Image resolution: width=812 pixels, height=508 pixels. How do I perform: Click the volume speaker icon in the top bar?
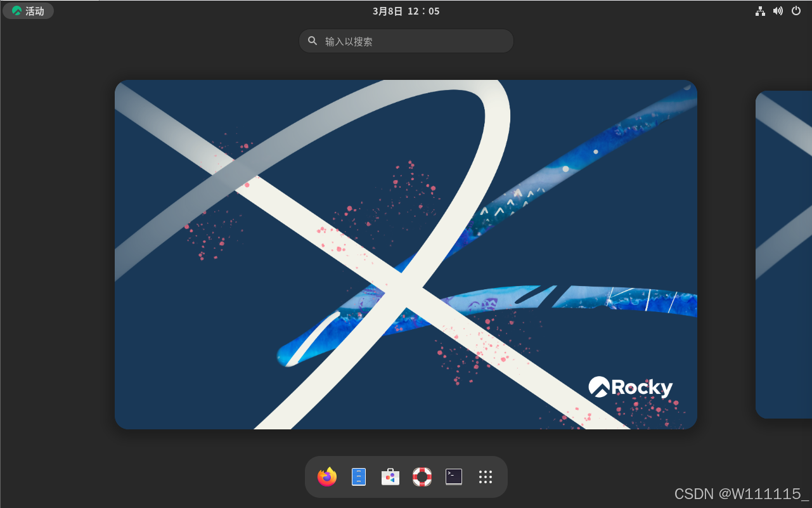click(x=778, y=11)
